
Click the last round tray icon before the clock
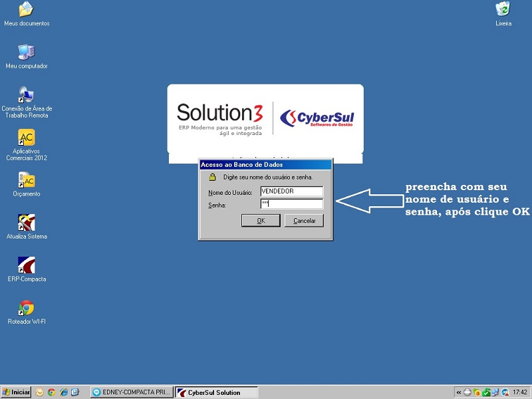coord(505,392)
